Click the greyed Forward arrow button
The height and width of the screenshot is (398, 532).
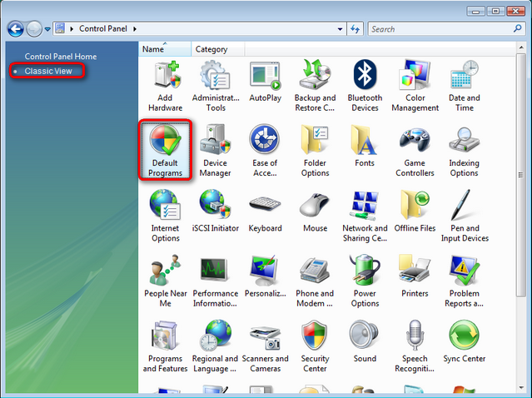click(x=34, y=29)
